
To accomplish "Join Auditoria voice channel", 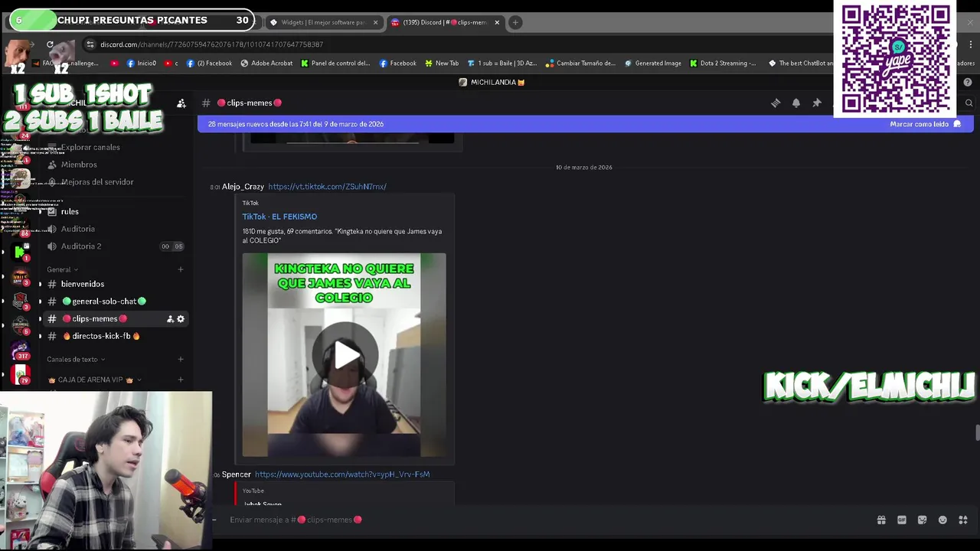I will (78, 229).
